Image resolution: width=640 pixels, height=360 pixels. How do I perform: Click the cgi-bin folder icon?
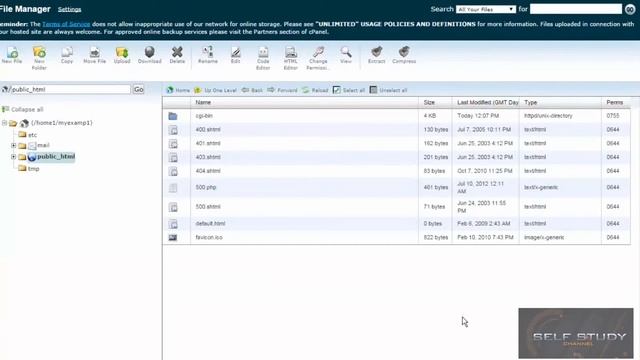[173, 116]
